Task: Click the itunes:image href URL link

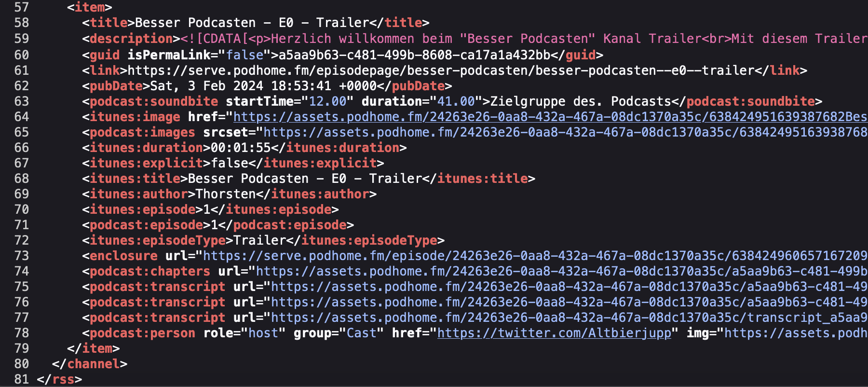Action: [550, 117]
